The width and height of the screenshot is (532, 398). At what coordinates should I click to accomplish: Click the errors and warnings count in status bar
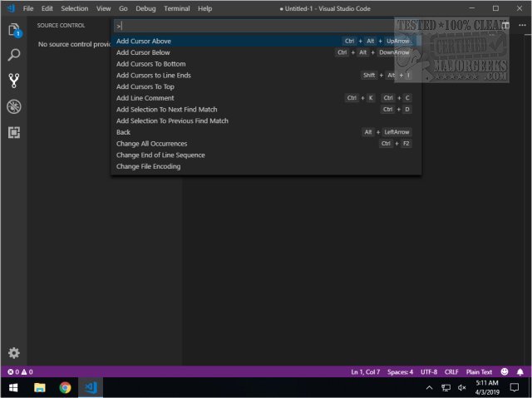(x=20, y=372)
